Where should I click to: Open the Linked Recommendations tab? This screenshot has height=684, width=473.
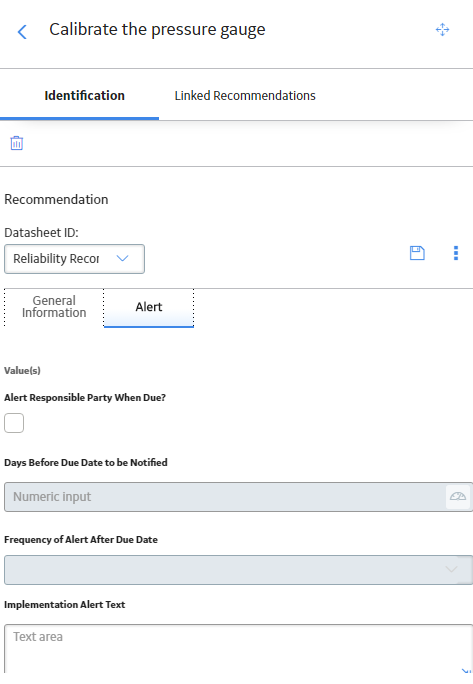point(245,96)
